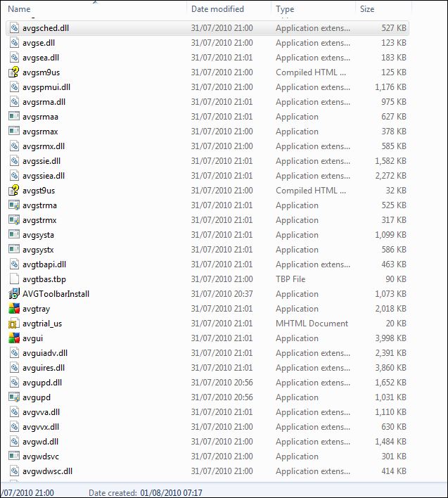Image resolution: width=448 pixels, height=498 pixels.
Task: Click the TBP File type entry
Action: coord(290,279)
